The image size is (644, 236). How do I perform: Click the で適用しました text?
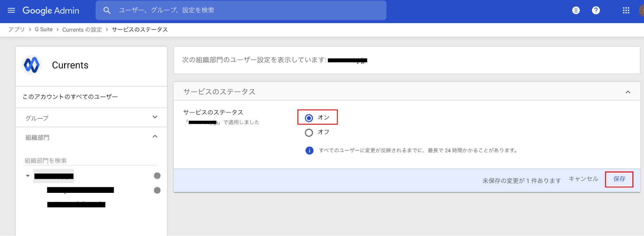tap(241, 122)
